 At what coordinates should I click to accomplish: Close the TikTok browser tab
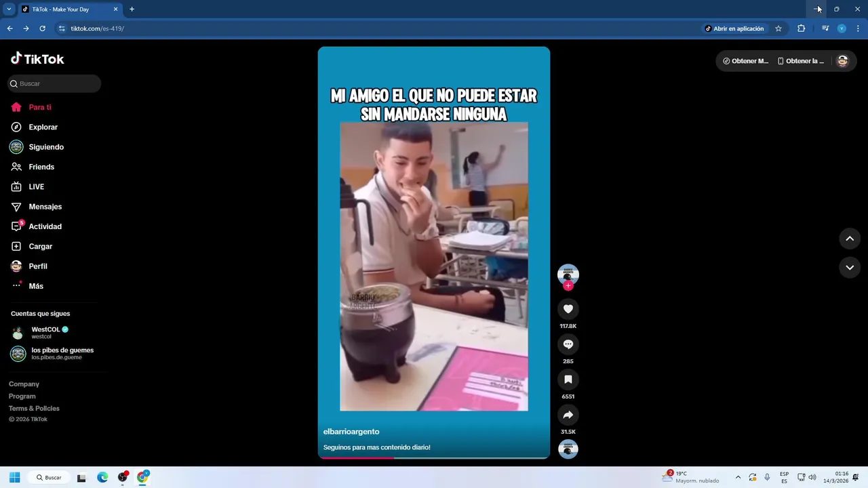pos(115,9)
